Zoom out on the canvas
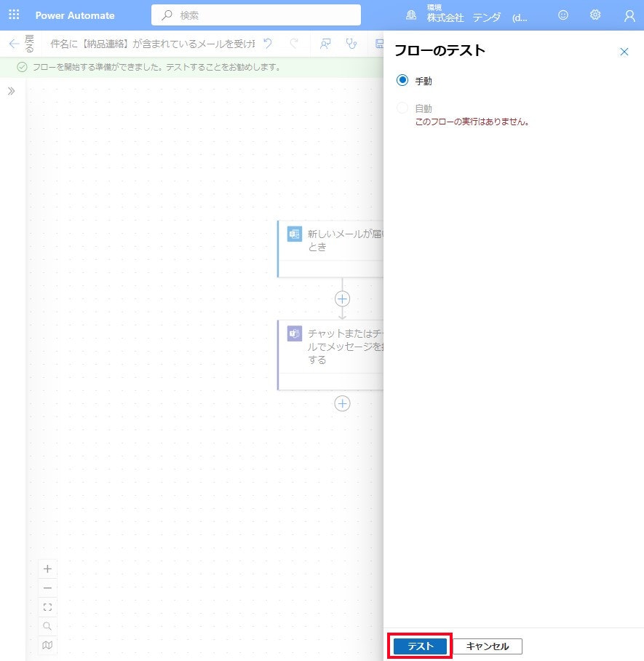 (47, 587)
